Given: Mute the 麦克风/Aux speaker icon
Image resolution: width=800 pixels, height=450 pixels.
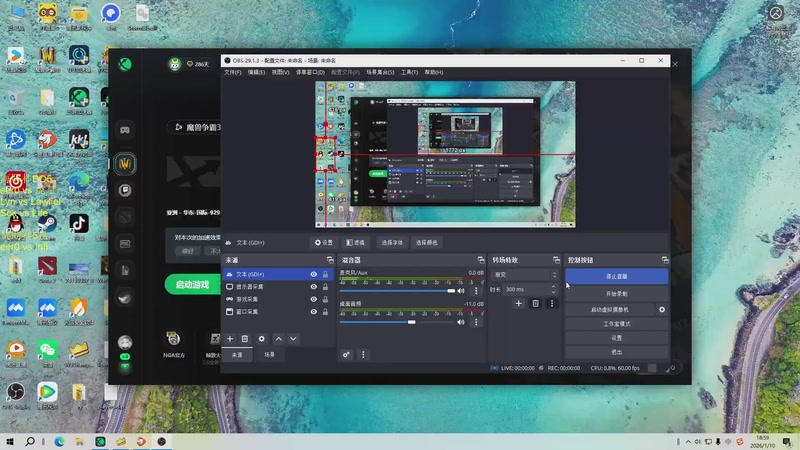Looking at the screenshot, I should click(461, 291).
